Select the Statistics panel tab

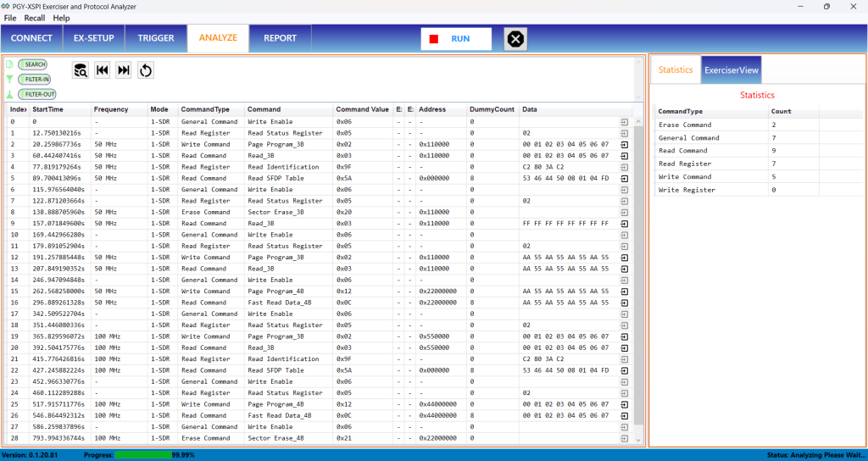pos(676,69)
